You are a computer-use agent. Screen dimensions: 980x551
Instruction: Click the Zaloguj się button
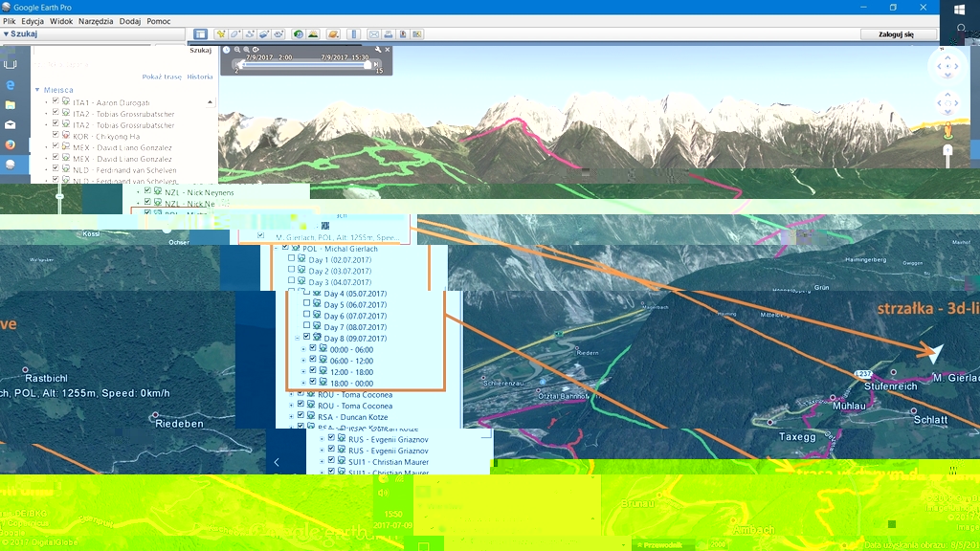[x=895, y=34]
